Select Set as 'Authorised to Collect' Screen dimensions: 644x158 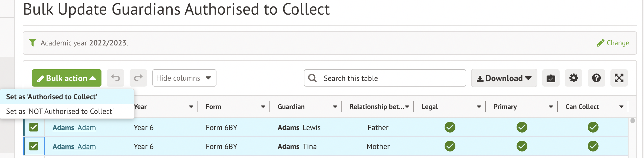tap(52, 97)
